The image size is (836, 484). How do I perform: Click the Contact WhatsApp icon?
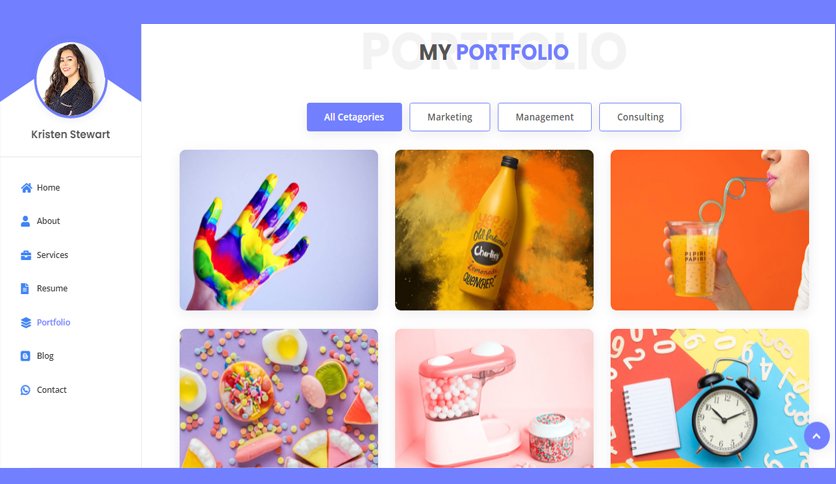25,390
